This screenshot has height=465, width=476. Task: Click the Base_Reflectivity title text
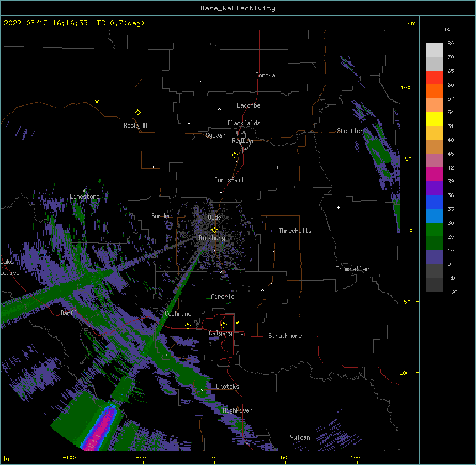point(238,8)
